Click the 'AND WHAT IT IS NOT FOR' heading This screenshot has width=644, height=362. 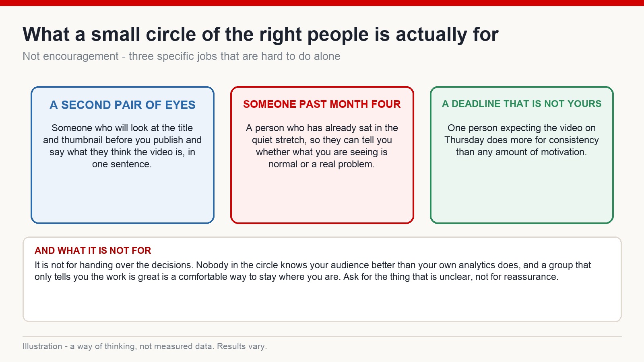tap(93, 251)
